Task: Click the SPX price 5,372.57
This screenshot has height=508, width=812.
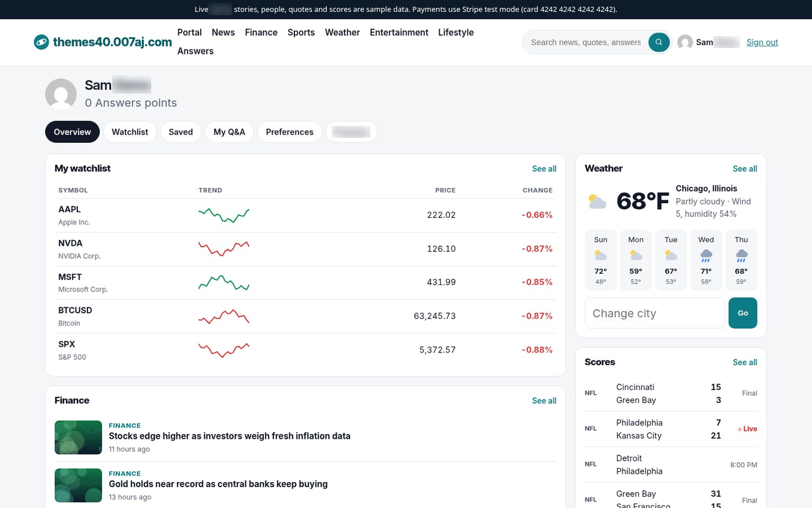Action: pyautogui.click(x=437, y=350)
